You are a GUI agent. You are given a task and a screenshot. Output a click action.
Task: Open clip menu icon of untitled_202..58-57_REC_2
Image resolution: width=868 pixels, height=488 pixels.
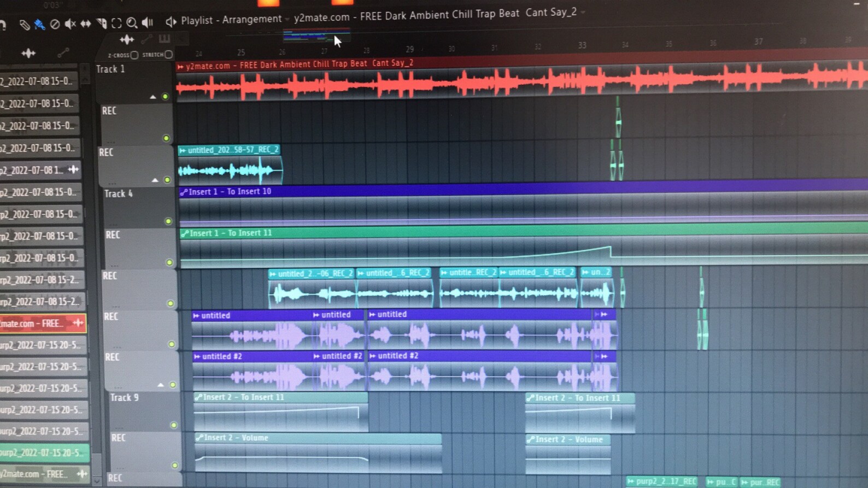pyautogui.click(x=183, y=150)
